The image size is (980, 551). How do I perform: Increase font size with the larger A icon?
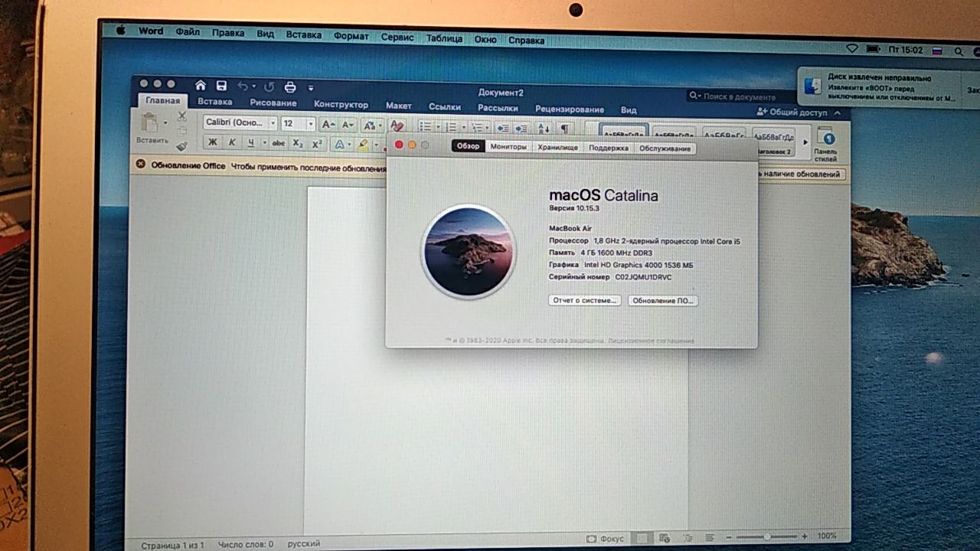(327, 124)
